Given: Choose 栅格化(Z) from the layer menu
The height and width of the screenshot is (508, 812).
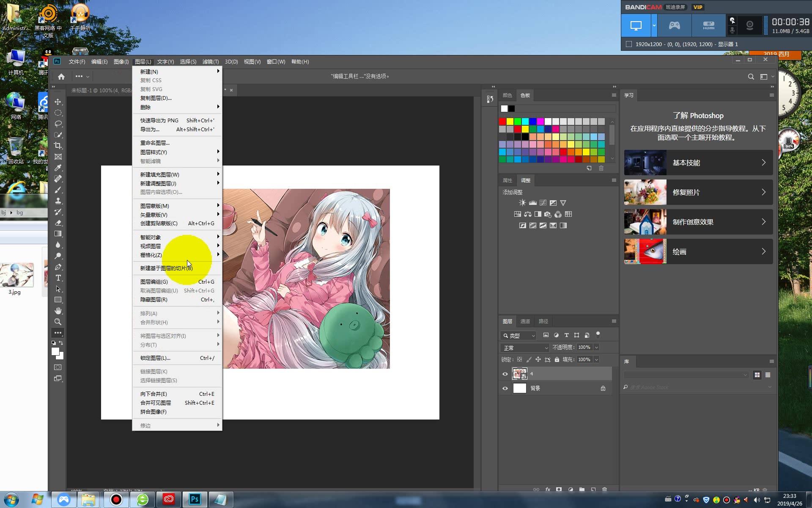Looking at the screenshot, I should (151, 255).
